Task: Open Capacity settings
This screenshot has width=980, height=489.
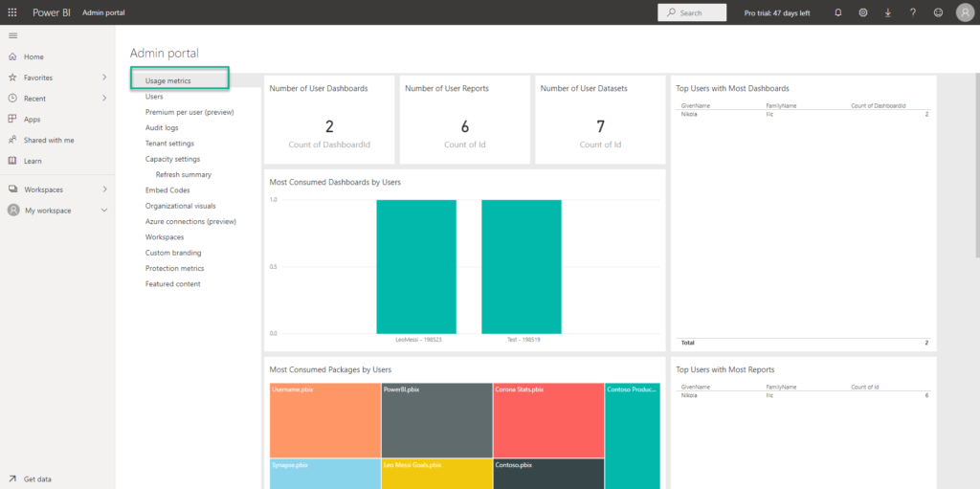Action: (172, 159)
